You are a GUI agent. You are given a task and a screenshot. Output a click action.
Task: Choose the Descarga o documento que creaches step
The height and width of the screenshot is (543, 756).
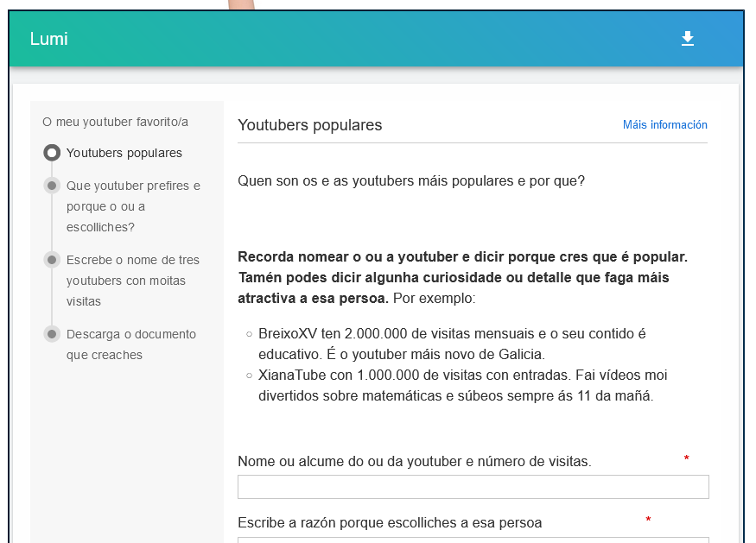pyautogui.click(x=131, y=344)
